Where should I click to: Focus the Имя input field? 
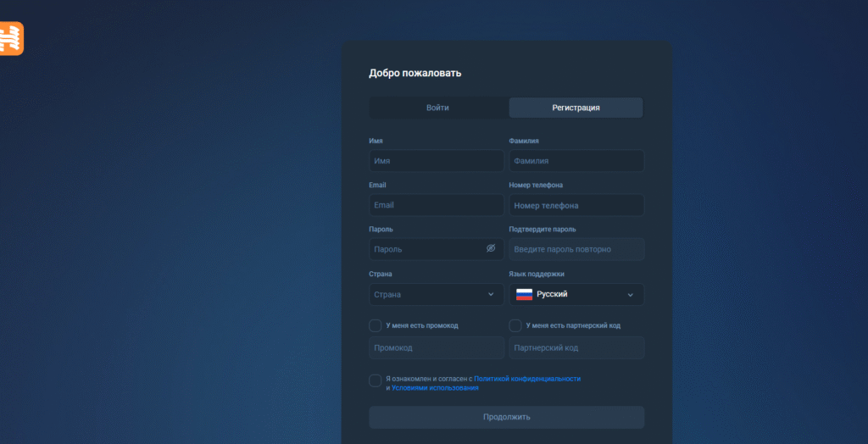pyautogui.click(x=436, y=161)
